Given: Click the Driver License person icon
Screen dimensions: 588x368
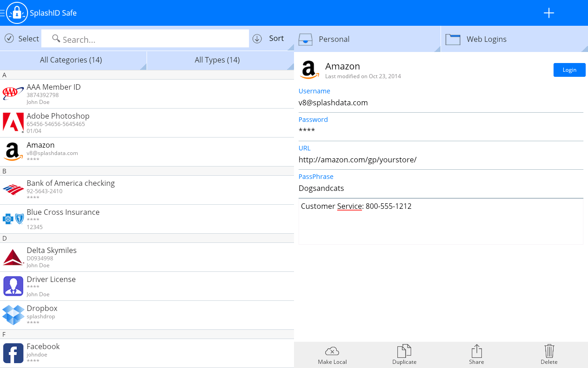Looking at the screenshot, I should 13,286.
